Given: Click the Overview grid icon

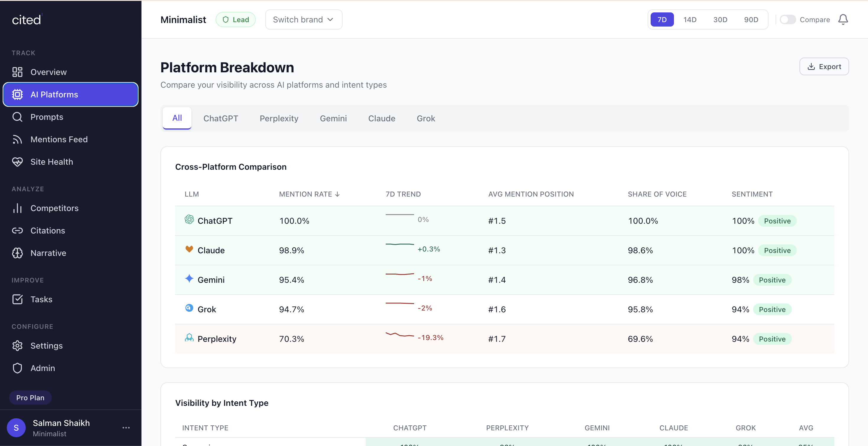Looking at the screenshot, I should click(17, 72).
